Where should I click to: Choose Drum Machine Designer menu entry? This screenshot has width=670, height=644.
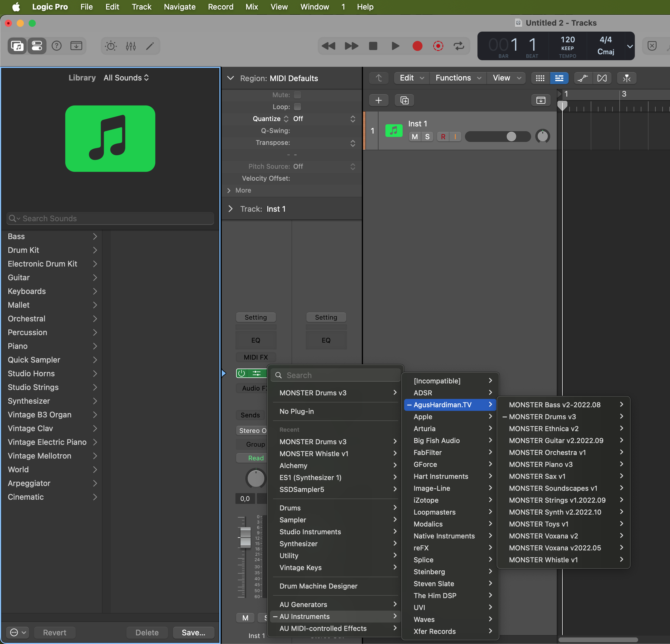click(335, 586)
